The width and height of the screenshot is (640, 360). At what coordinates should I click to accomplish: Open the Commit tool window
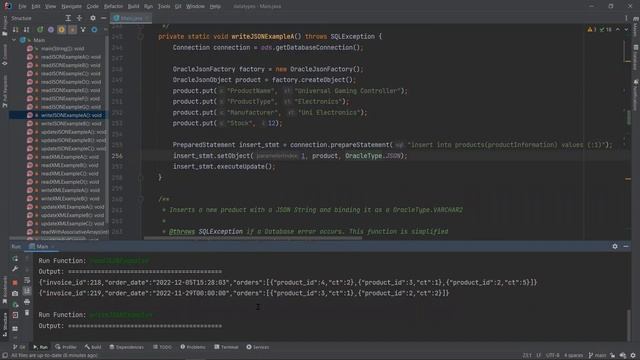(4, 55)
